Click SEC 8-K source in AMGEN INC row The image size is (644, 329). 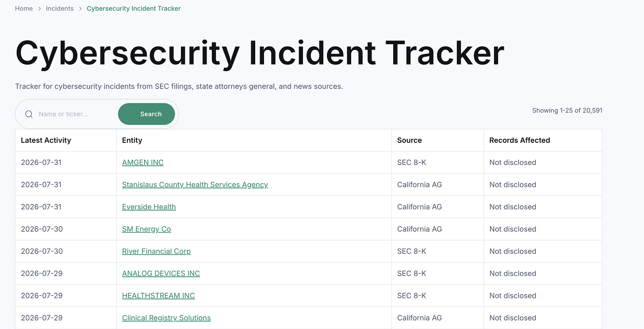[x=412, y=162]
